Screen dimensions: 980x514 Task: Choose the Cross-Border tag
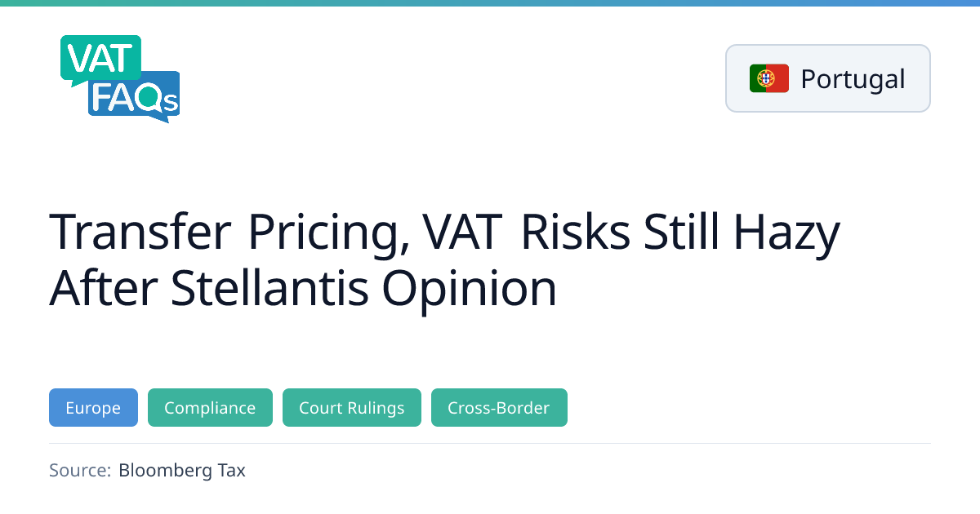click(x=499, y=408)
